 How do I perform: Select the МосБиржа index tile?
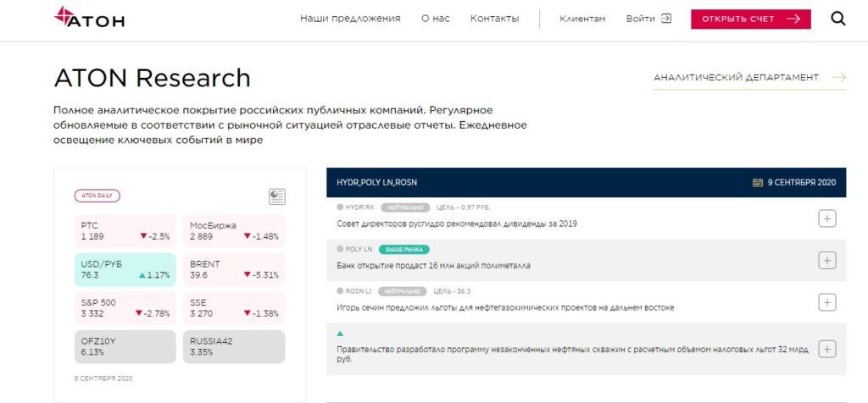click(x=234, y=231)
